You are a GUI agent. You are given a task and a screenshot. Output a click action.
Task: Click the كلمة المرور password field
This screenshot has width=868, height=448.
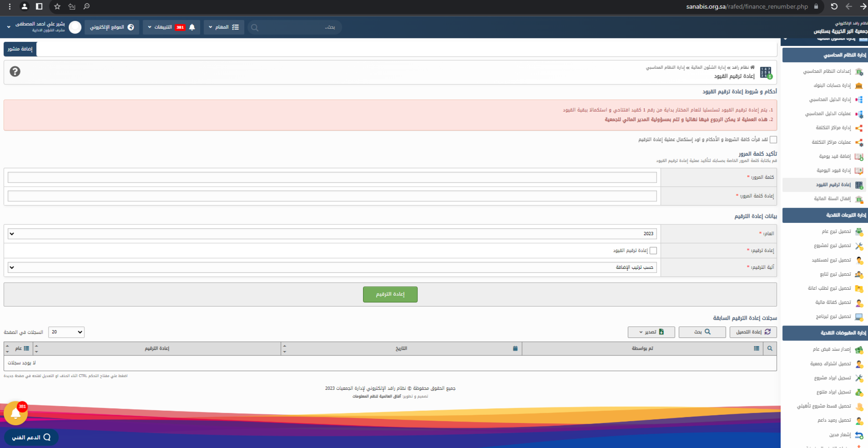[332, 177]
